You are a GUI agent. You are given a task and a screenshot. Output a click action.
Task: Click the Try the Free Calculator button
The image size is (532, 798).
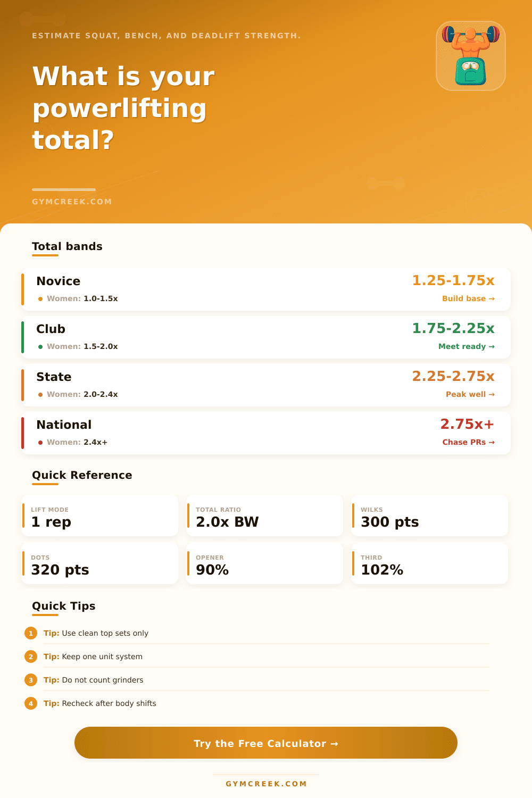point(266,743)
